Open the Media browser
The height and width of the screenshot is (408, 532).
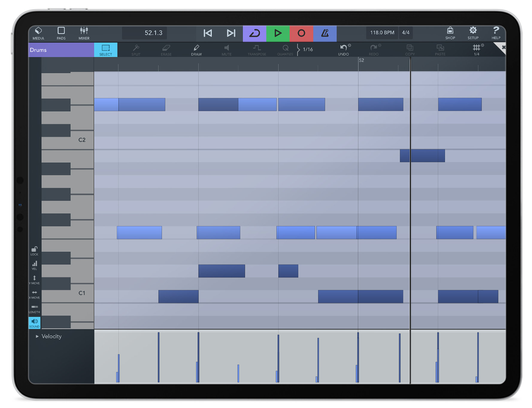(x=38, y=33)
